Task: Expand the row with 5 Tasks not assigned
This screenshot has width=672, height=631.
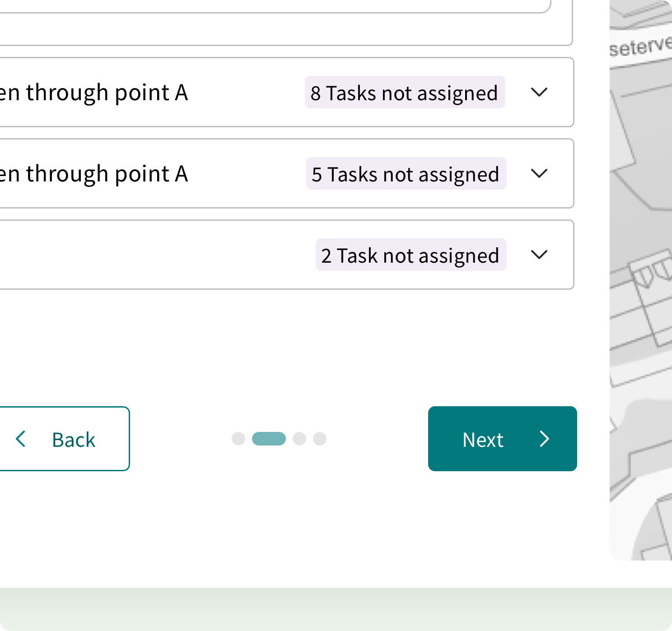Action: point(539,173)
